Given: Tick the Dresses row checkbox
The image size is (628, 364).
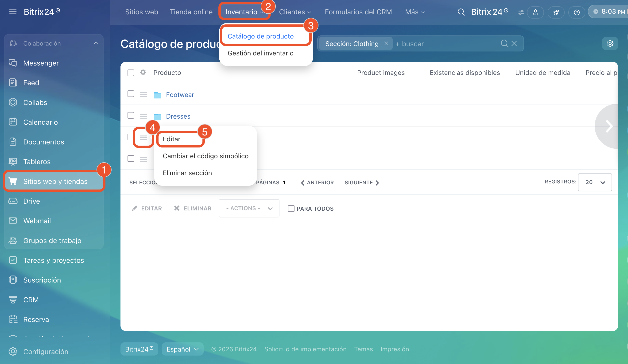Looking at the screenshot, I should [131, 116].
